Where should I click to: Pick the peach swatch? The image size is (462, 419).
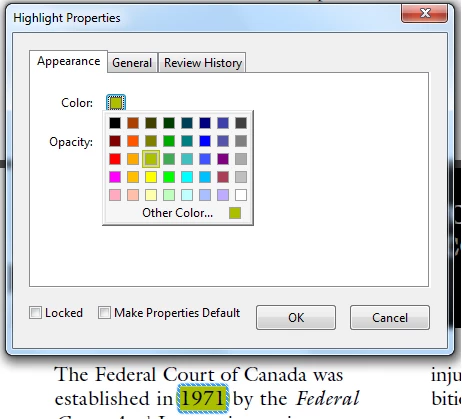pos(133,195)
